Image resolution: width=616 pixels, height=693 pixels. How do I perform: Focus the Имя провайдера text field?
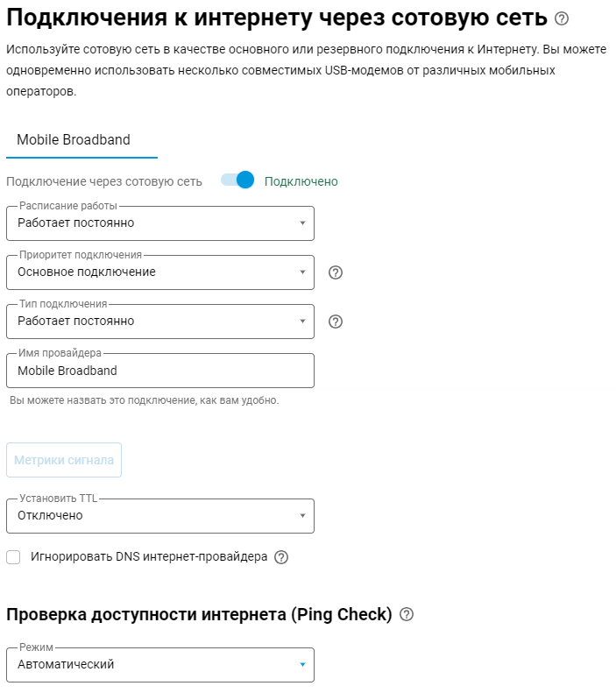(160, 371)
